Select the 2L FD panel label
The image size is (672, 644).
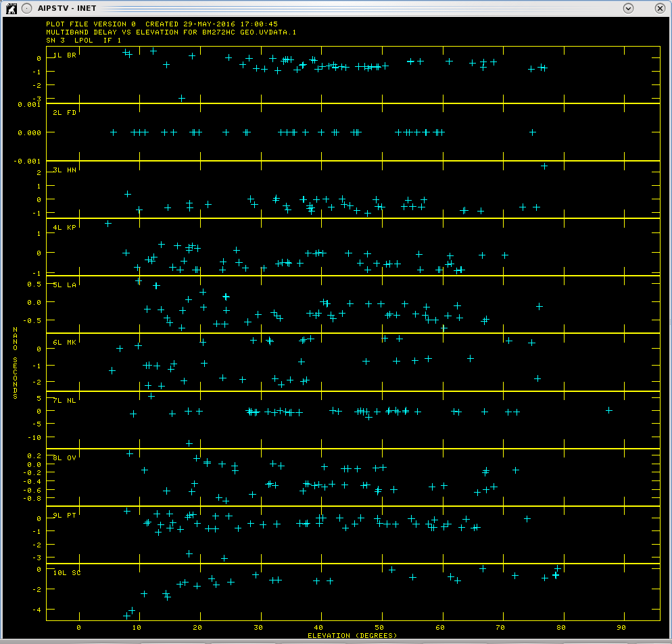pos(65,113)
